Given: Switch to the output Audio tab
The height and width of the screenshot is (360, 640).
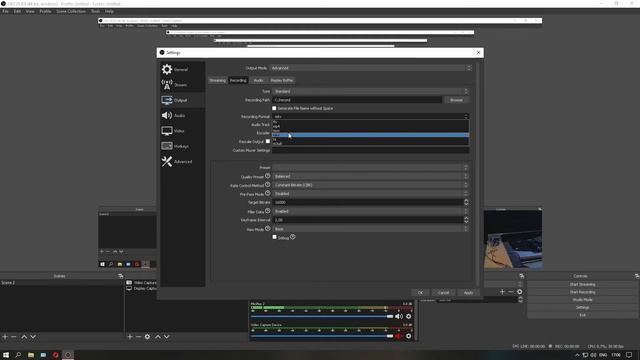Looking at the screenshot, I should pos(258,80).
